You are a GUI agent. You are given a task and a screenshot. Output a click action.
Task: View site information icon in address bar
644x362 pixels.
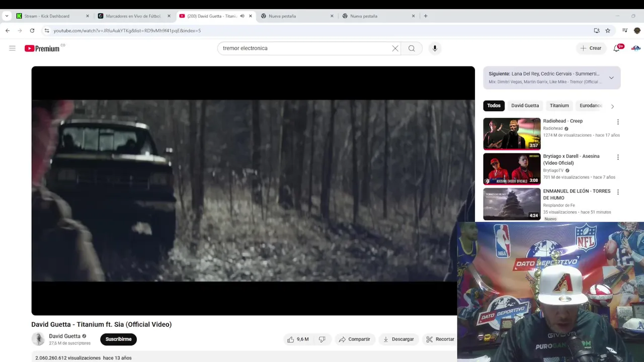(47, 31)
